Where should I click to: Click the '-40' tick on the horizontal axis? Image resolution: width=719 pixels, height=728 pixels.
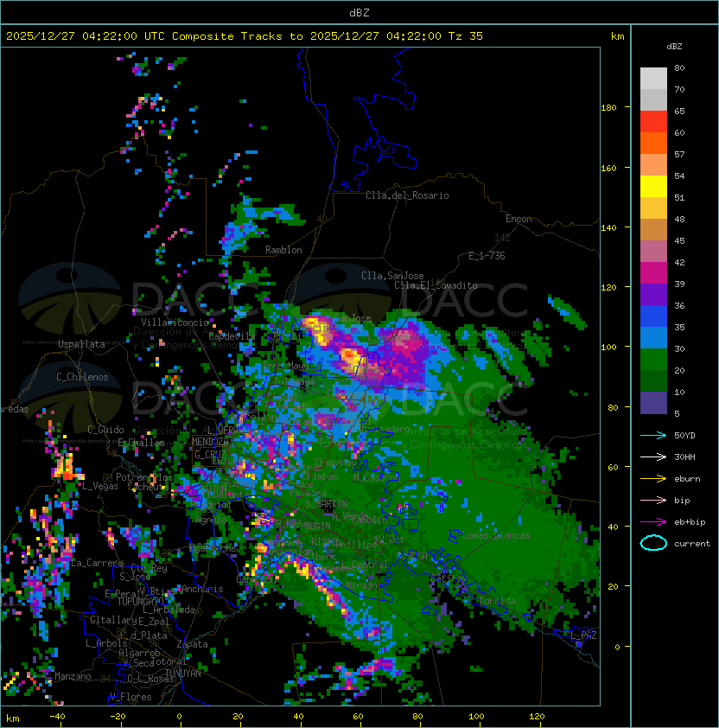pyautogui.click(x=57, y=717)
